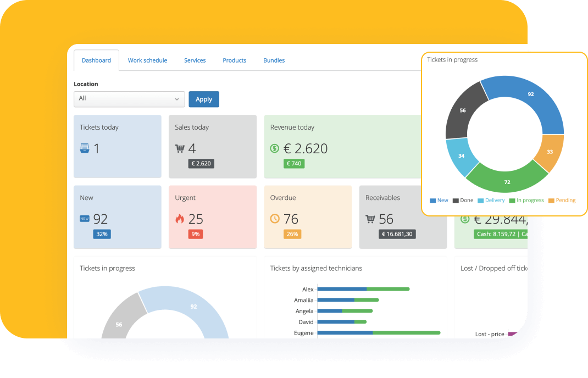
Task: Click the 32% progress badge on New card
Action: pos(102,234)
